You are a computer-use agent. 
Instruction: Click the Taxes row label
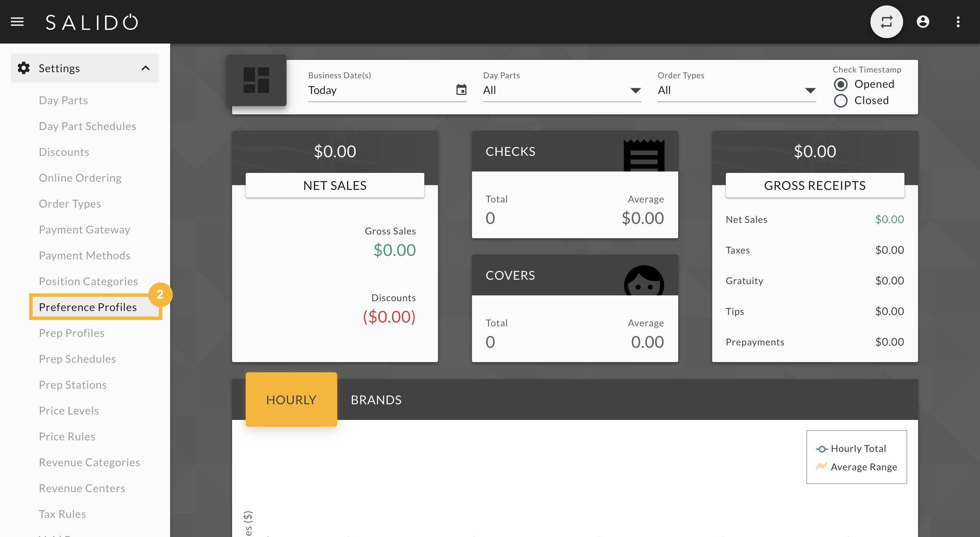[x=737, y=250]
